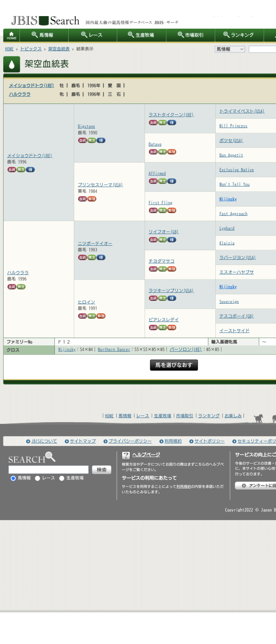Click the 種 icon under メイショウドトウ 1996

(x=30, y=170)
